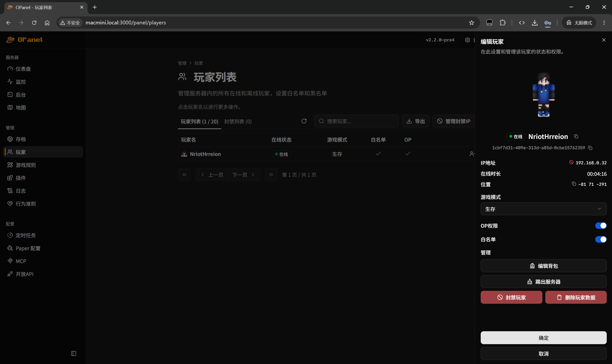
Task: Click the ban icon beside IP 192.168.0.32
Action: pos(571,162)
